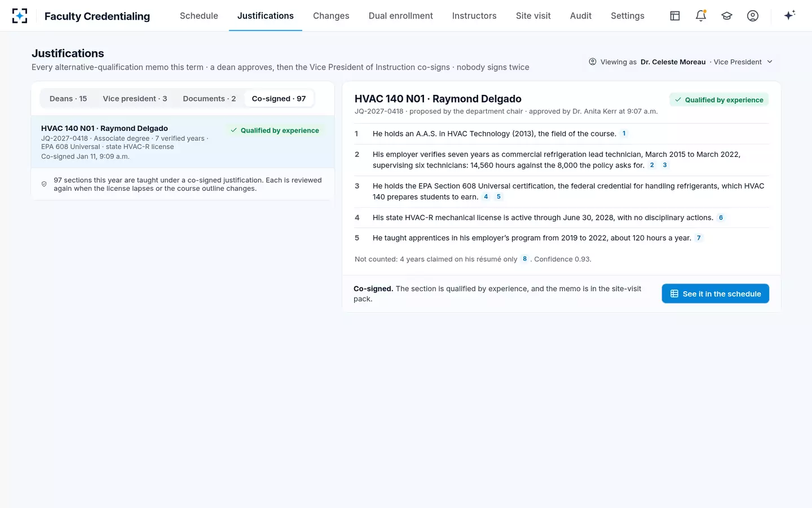Click 'Co-signed Jan 11, 9:09 a.m.' text
Viewport: 812px width, 508px height.
[x=85, y=156]
